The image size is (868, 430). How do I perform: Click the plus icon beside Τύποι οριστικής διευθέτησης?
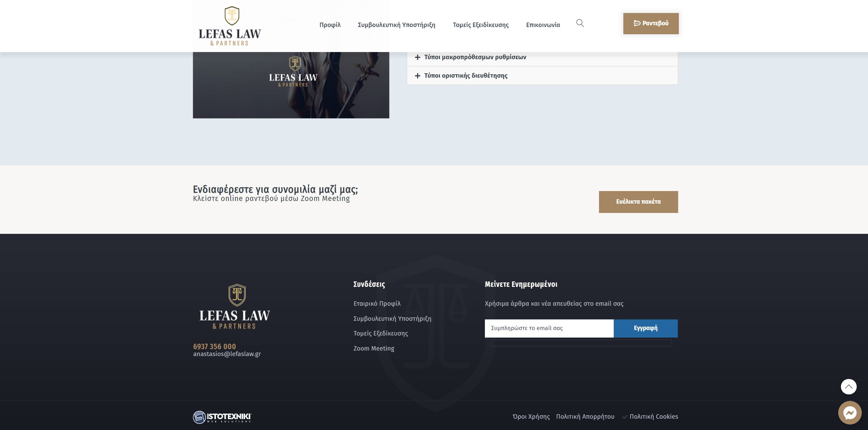coord(417,76)
